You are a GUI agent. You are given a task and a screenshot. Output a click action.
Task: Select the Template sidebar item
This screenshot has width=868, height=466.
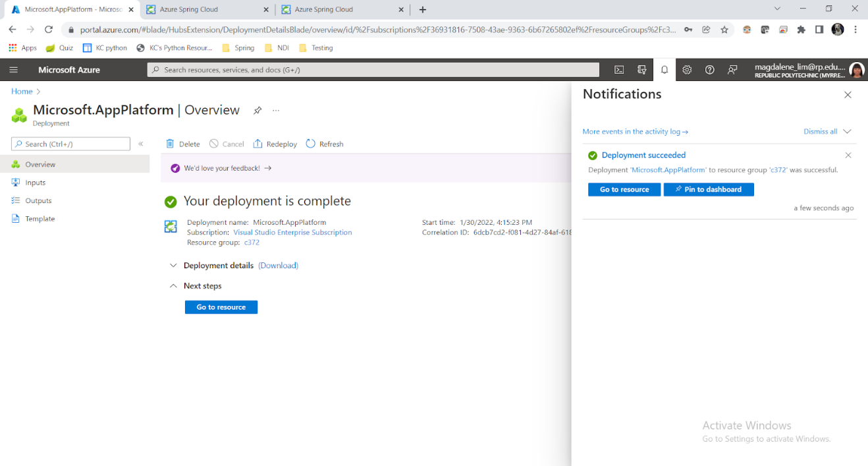pos(40,218)
